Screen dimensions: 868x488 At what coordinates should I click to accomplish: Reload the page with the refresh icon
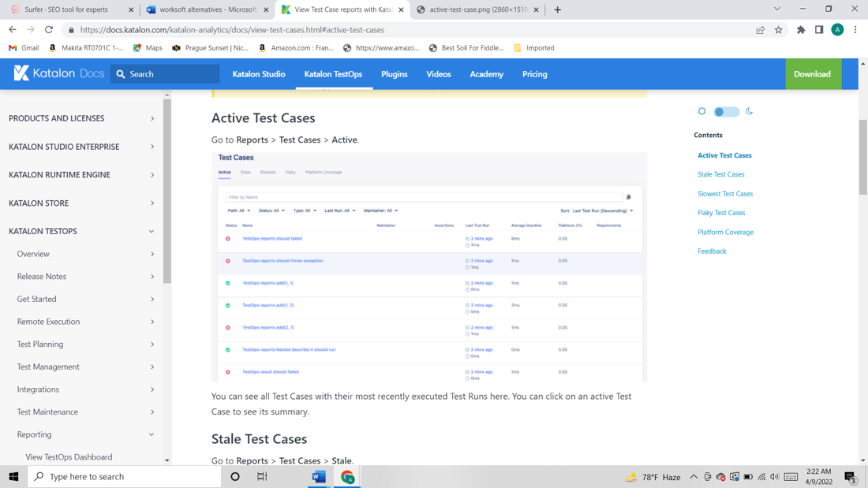[x=49, y=30]
